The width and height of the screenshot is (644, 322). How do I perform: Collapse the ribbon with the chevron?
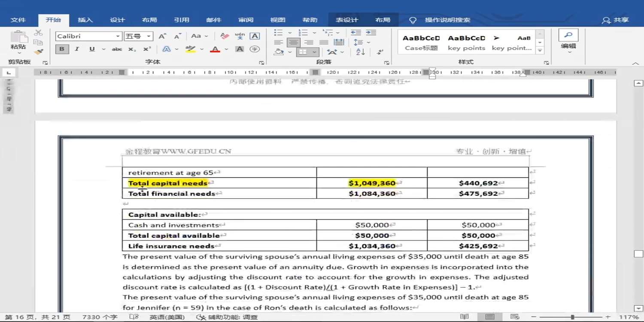click(635, 64)
